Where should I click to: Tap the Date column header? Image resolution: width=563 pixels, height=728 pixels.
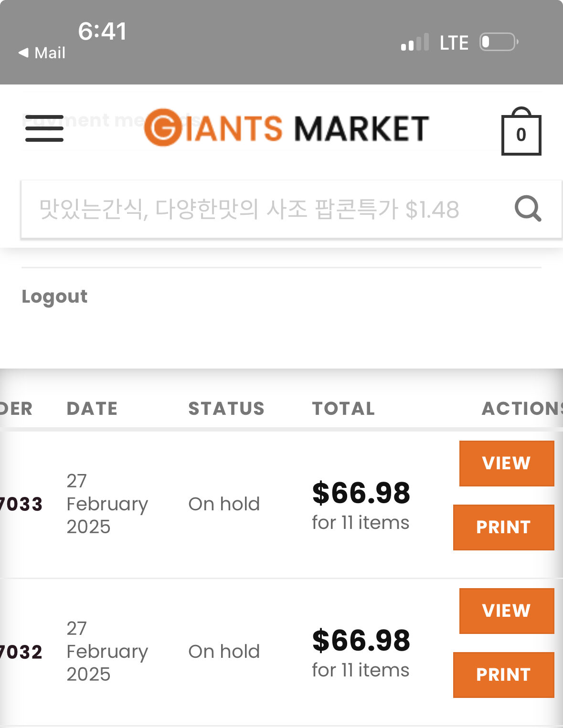[x=92, y=409]
